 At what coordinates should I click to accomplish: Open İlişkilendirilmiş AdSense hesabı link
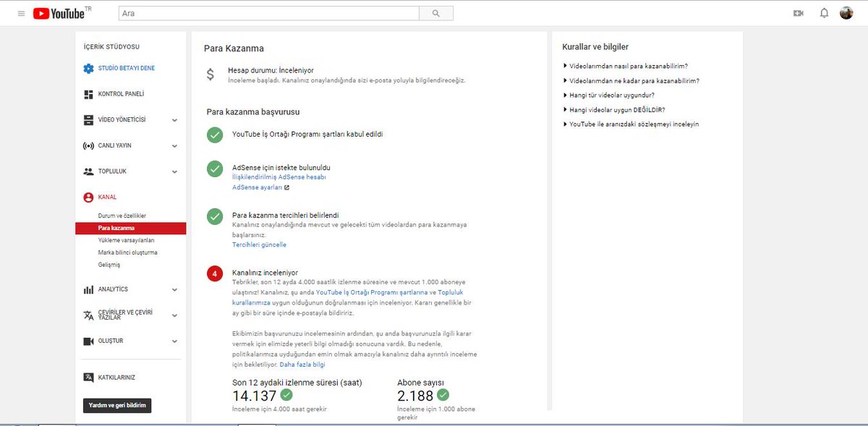click(279, 177)
